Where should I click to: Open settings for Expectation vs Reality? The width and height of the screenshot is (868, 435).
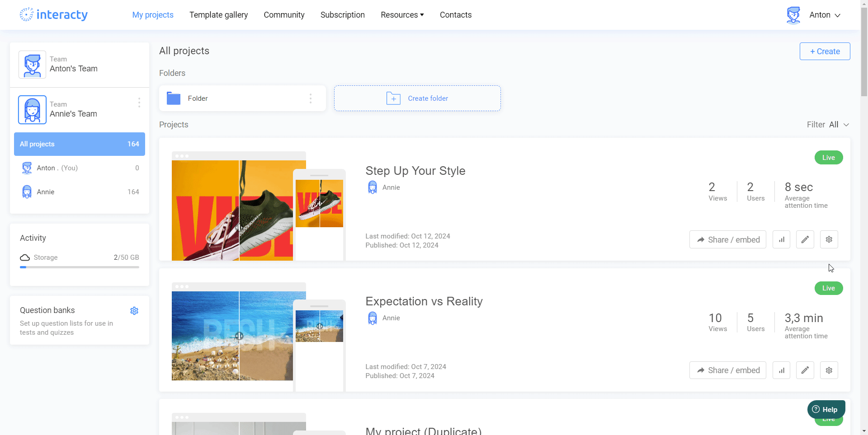[x=829, y=370]
